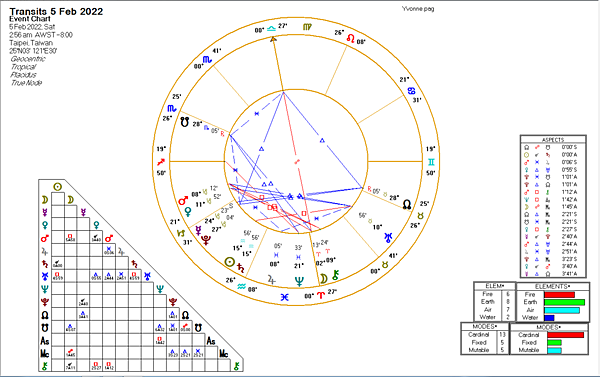Select the cyan Air bar in Elements chart
600x377 pixels.
click(x=562, y=310)
